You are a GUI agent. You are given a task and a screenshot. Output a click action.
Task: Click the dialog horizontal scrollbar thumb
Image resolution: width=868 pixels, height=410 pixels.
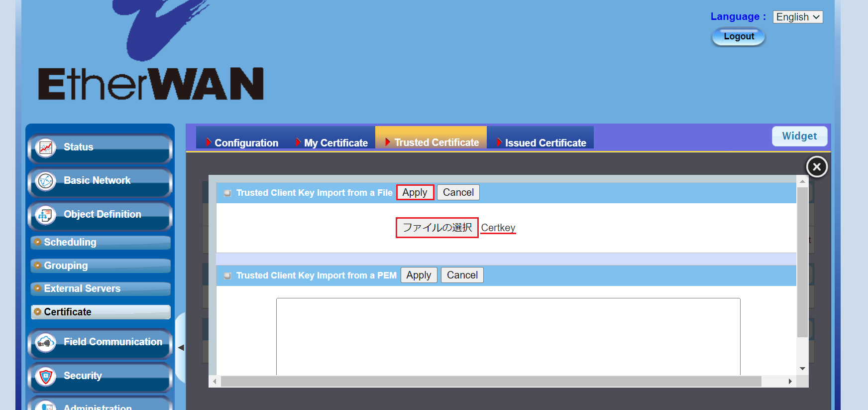coord(491,381)
